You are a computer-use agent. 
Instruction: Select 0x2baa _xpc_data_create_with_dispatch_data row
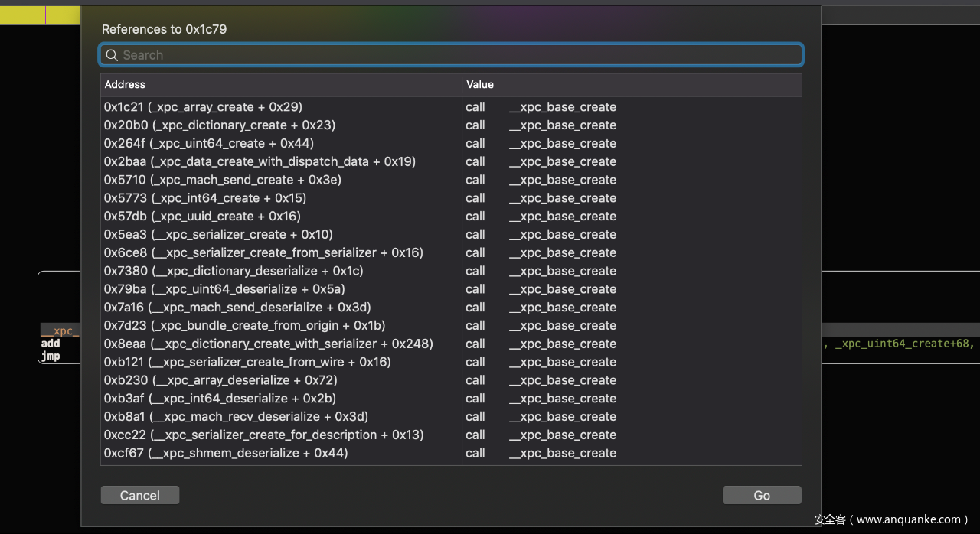click(260, 162)
